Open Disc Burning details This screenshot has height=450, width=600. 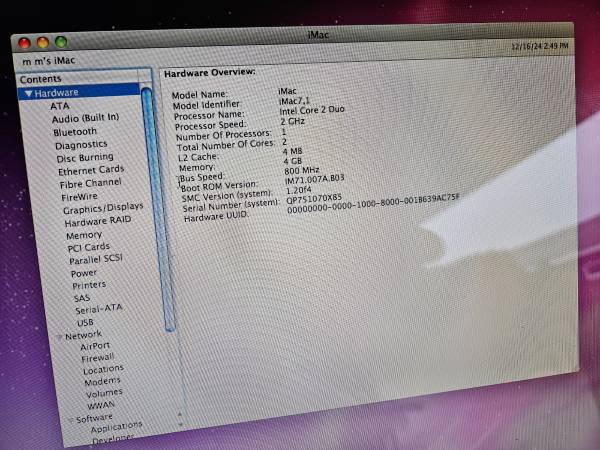tap(85, 158)
